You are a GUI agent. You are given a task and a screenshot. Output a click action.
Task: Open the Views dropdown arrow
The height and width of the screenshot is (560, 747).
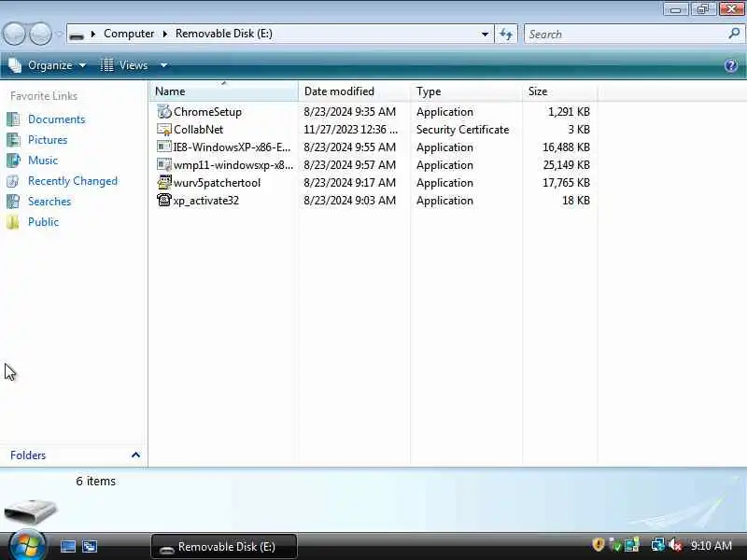(x=163, y=65)
